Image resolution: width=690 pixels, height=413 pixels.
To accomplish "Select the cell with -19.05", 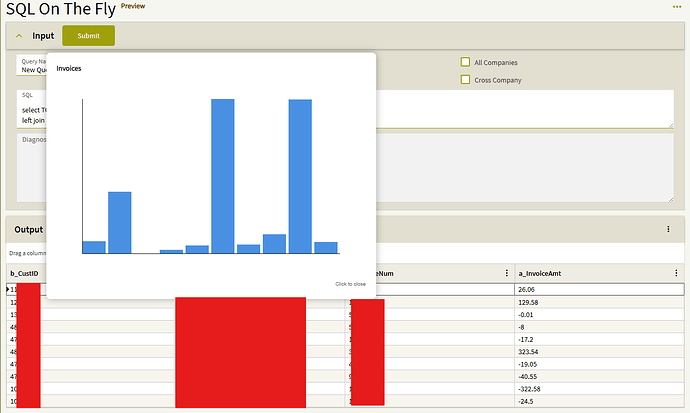I will (x=599, y=364).
